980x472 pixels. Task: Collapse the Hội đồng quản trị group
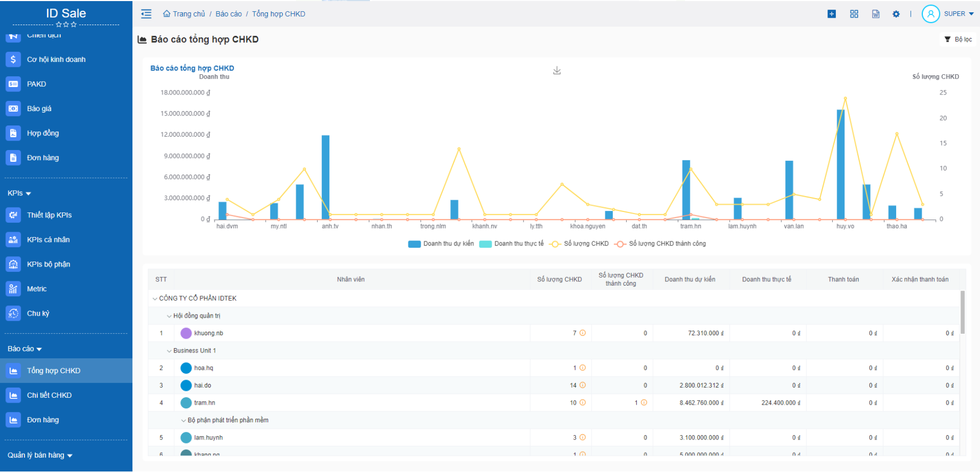pos(169,316)
